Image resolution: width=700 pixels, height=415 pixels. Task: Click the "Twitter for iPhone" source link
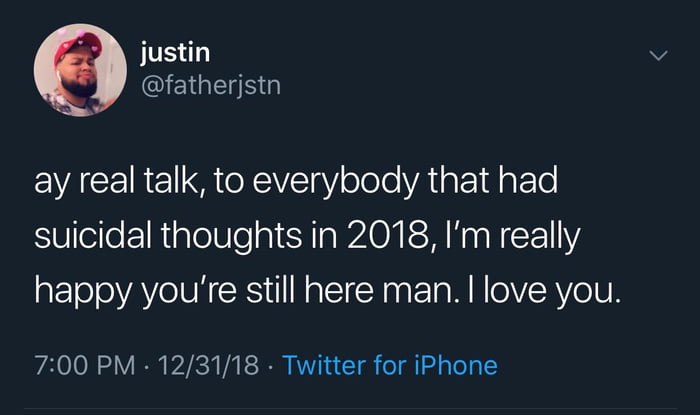pos(390,365)
